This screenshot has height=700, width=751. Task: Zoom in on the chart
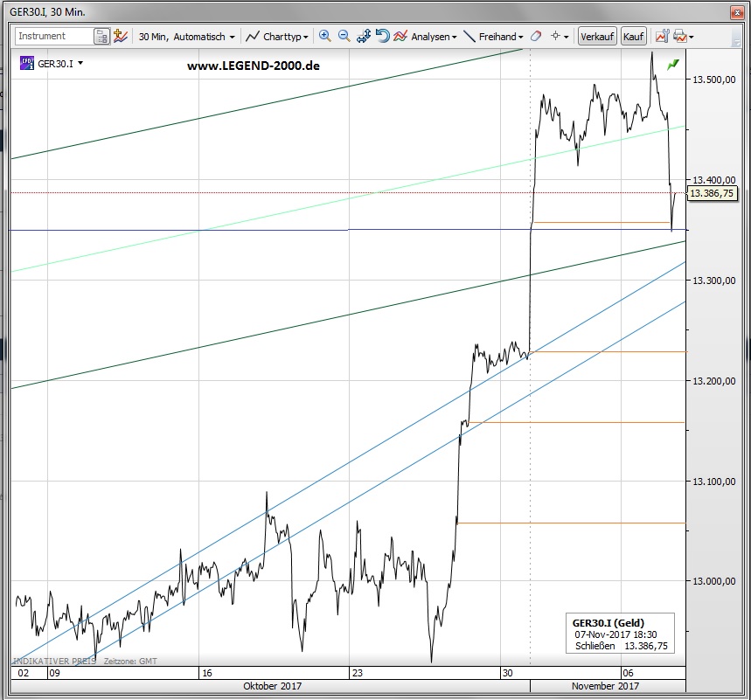coord(324,37)
